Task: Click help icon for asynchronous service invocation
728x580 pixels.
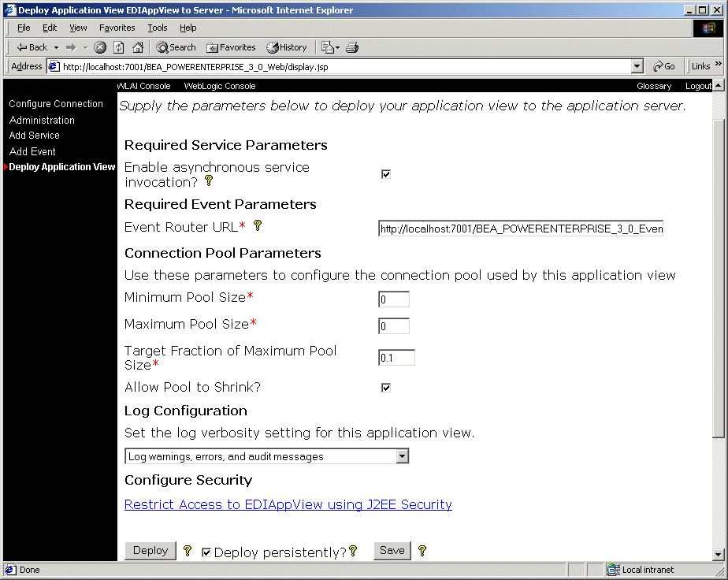Action: [209, 180]
